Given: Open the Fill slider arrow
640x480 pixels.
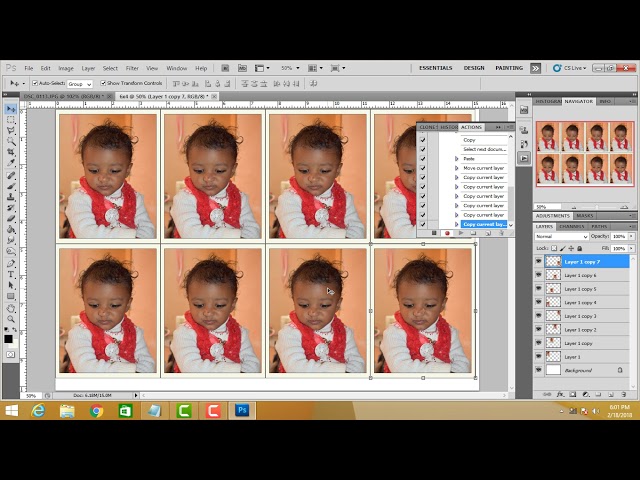Looking at the screenshot, I should point(631,248).
